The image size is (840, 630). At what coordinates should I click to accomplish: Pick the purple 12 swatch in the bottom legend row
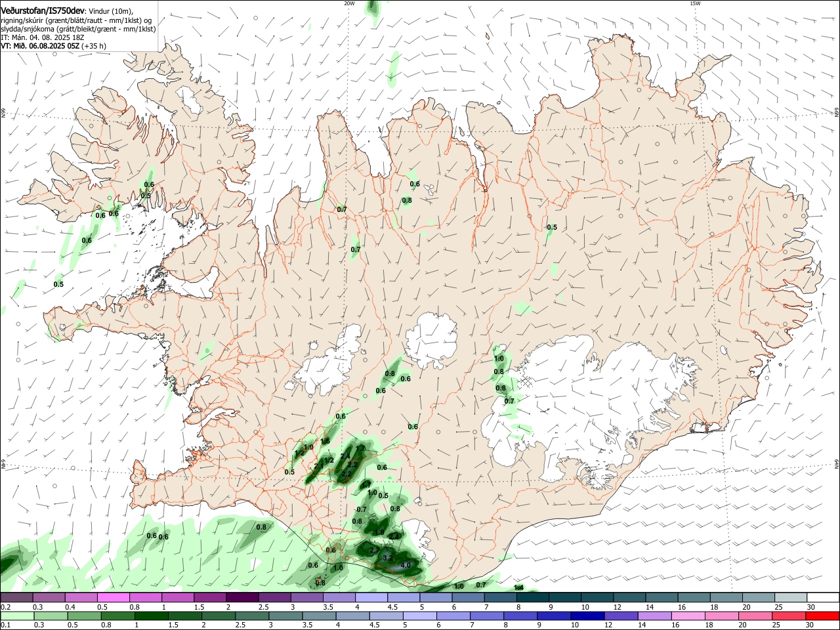pyautogui.click(x=621, y=616)
